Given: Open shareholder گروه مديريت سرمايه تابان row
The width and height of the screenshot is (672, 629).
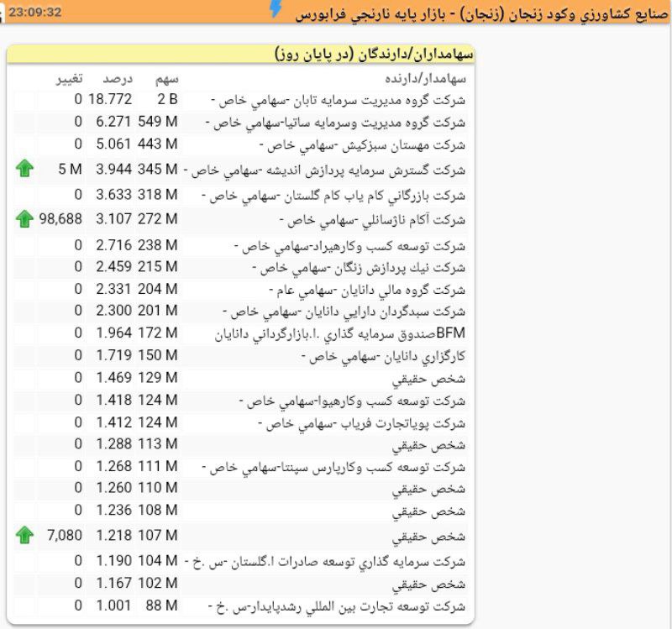Looking at the screenshot, I should 346,101.
